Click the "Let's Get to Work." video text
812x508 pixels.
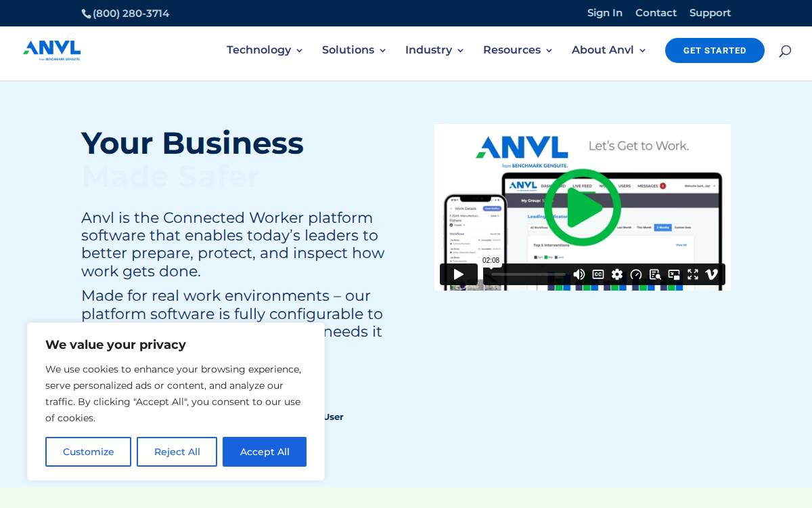click(639, 146)
